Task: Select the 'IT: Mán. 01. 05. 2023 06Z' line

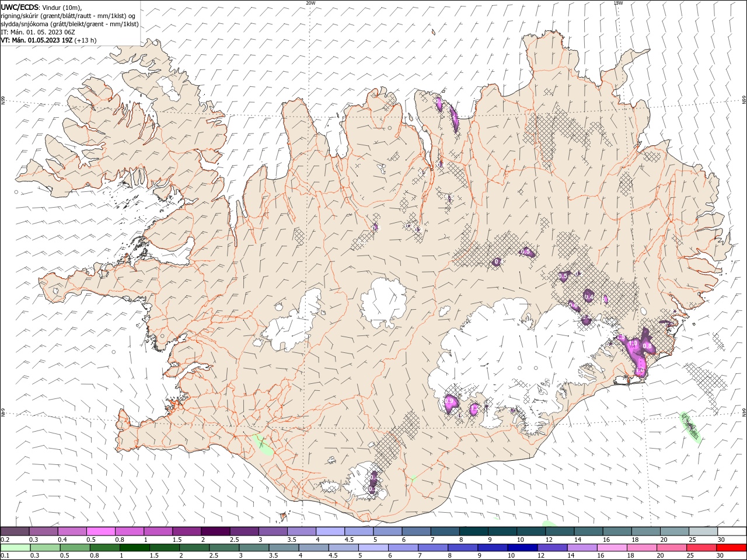Action: coord(37,32)
